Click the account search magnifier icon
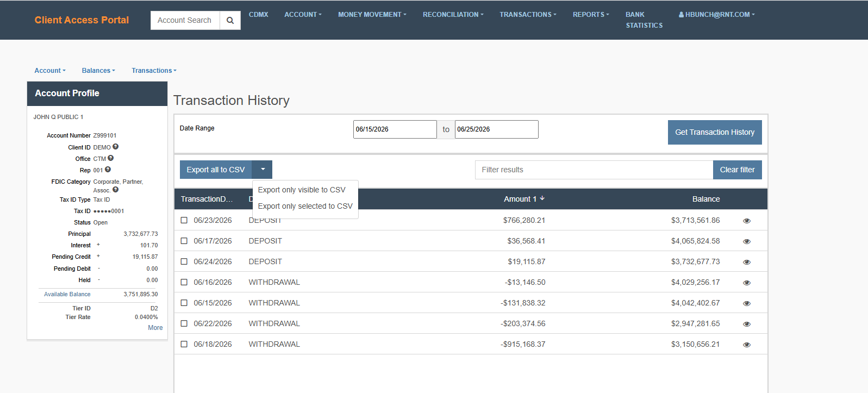This screenshot has width=868, height=393. pos(230,20)
